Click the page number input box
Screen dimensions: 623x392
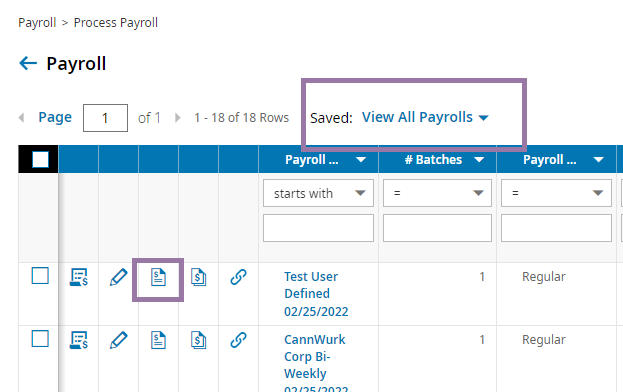[105, 118]
